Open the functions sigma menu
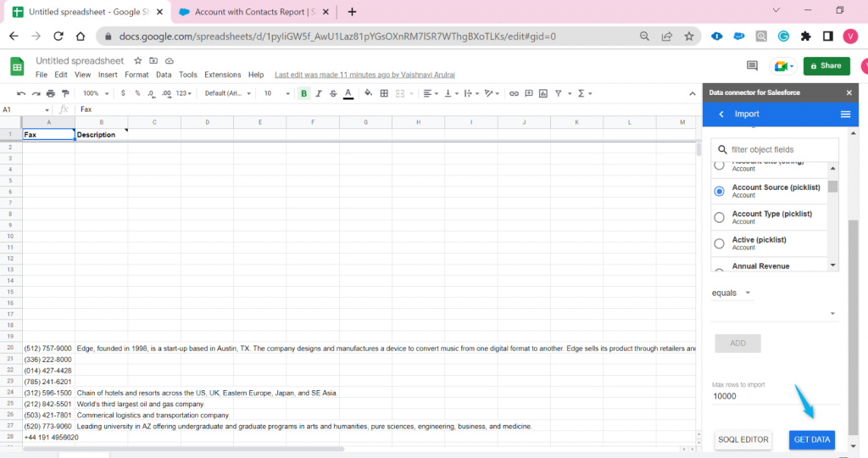Viewport: 868px width, 458px height. (581, 93)
